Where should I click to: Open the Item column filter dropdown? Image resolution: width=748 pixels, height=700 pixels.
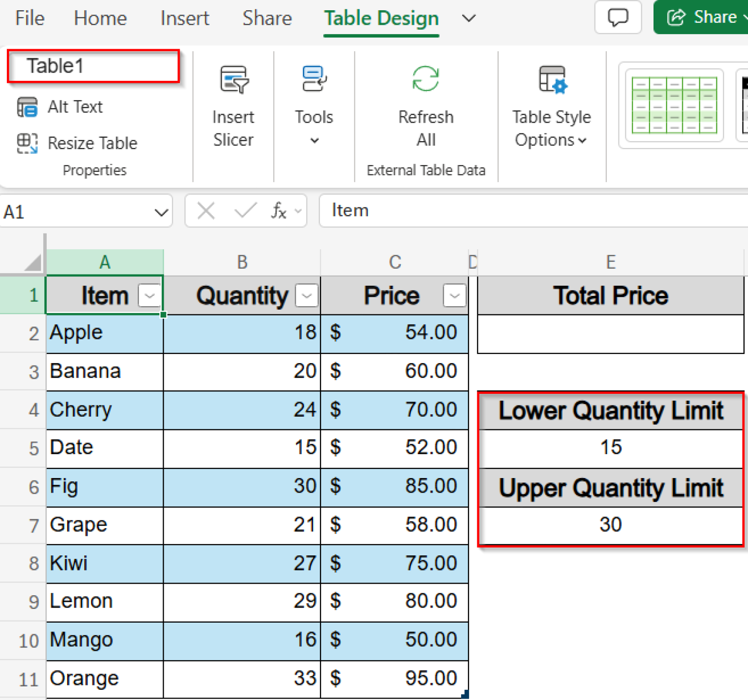click(149, 295)
